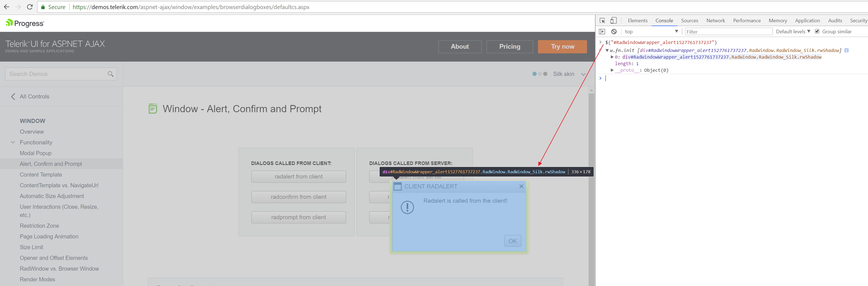868x286 pixels.
Task: Click the window icon in Client RadAlert title bar
Action: point(398,186)
